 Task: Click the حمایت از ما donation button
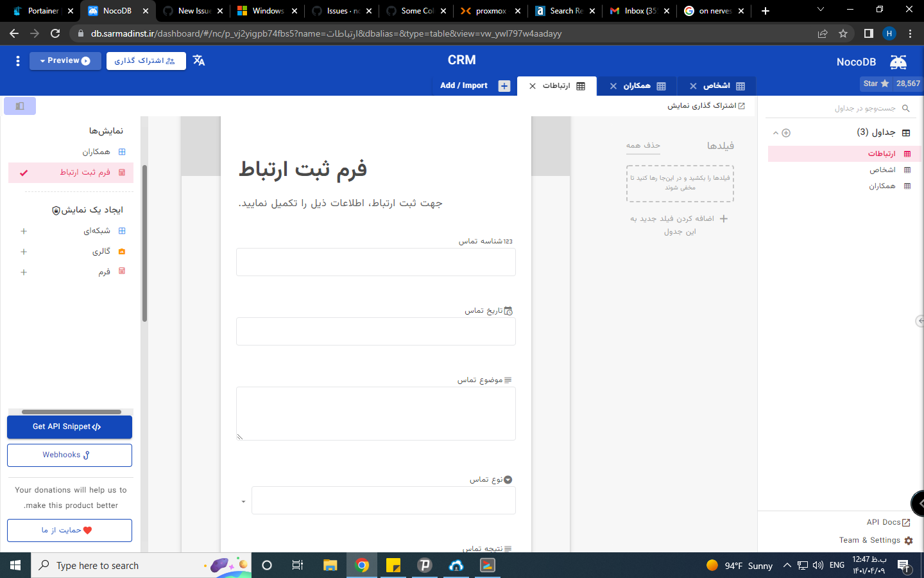click(69, 530)
